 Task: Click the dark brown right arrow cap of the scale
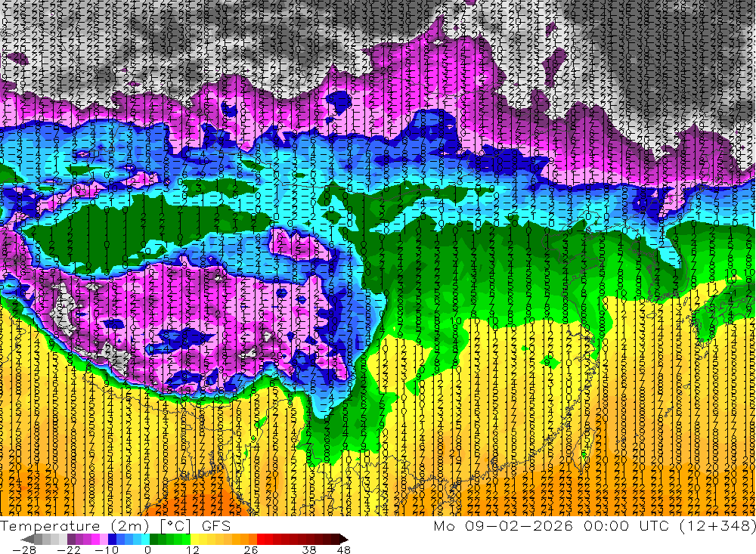click(344, 539)
